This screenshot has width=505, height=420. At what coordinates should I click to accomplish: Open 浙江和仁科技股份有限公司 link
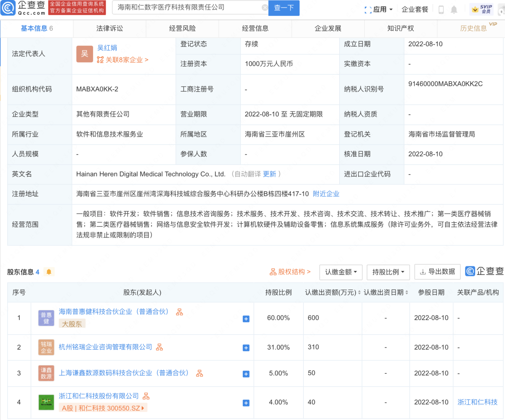(x=99, y=396)
